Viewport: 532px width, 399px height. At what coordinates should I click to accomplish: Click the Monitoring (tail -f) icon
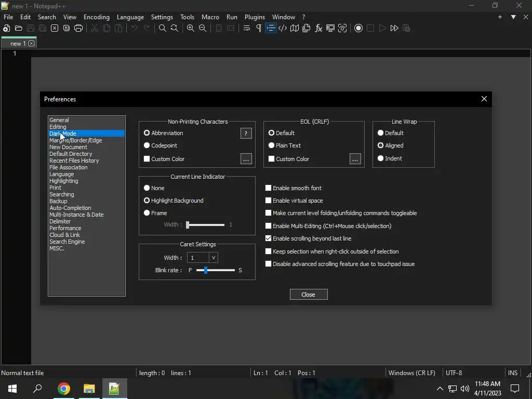point(342,28)
